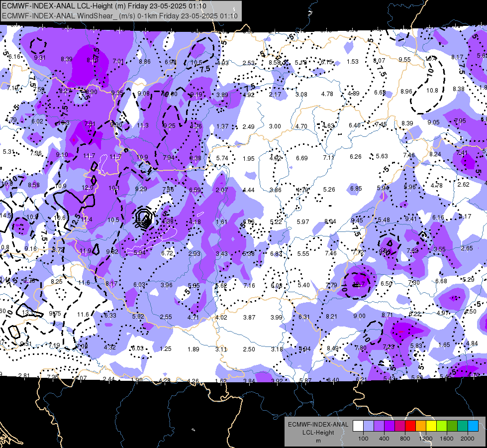
Task: Click the wind shear value '14.5'
Action: point(5,216)
